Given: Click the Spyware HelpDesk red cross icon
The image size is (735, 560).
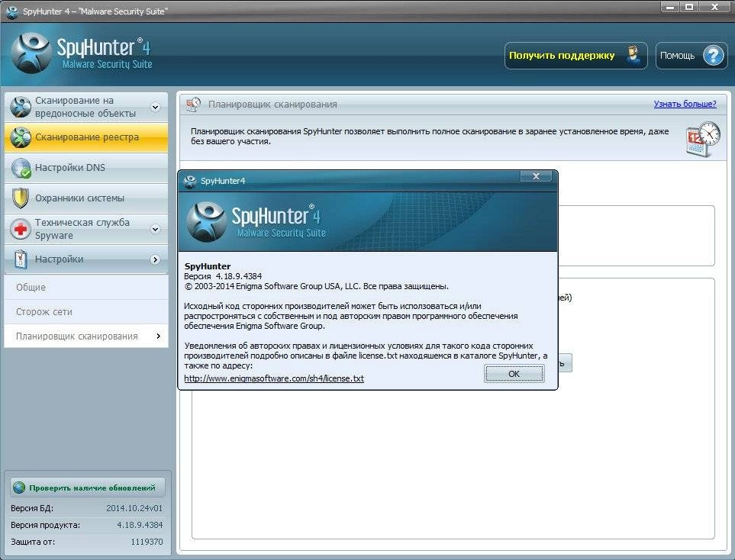Looking at the screenshot, I should 20,229.
